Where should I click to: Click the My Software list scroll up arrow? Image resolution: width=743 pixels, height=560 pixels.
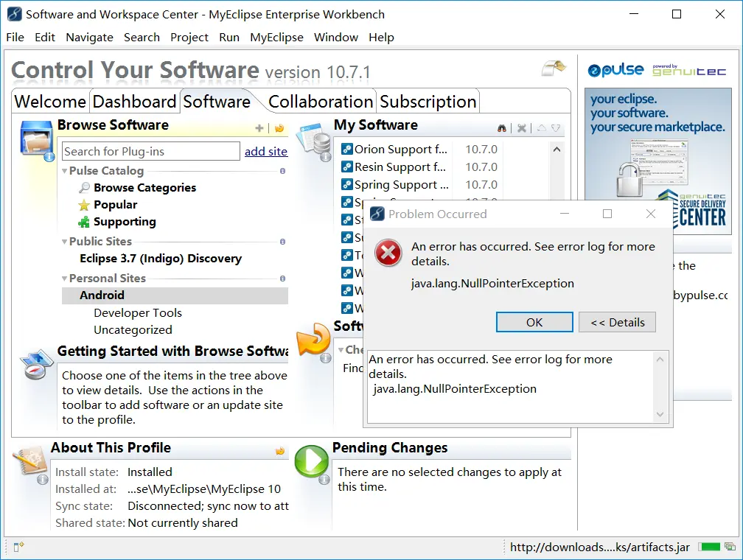coord(557,150)
